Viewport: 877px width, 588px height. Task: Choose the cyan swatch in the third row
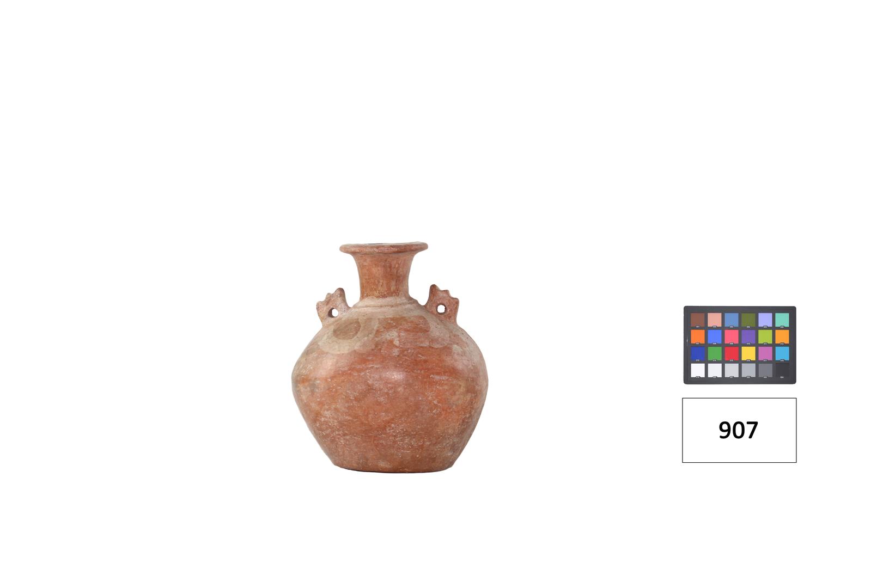click(782, 353)
